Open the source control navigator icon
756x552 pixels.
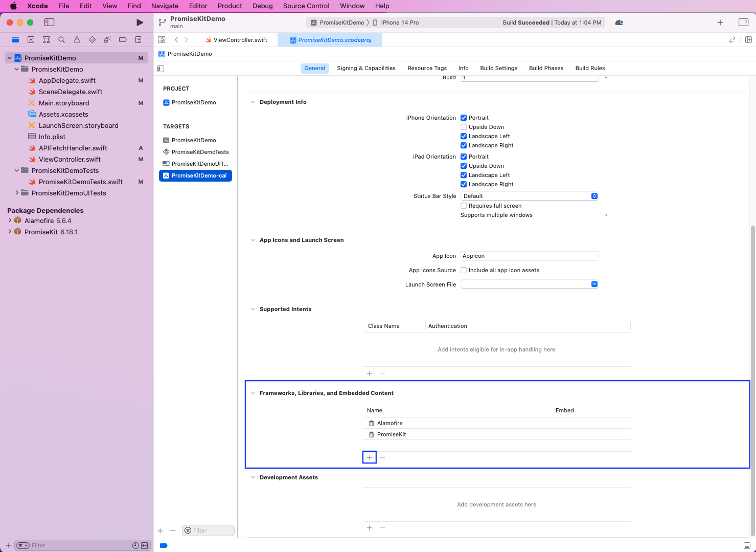point(31,39)
